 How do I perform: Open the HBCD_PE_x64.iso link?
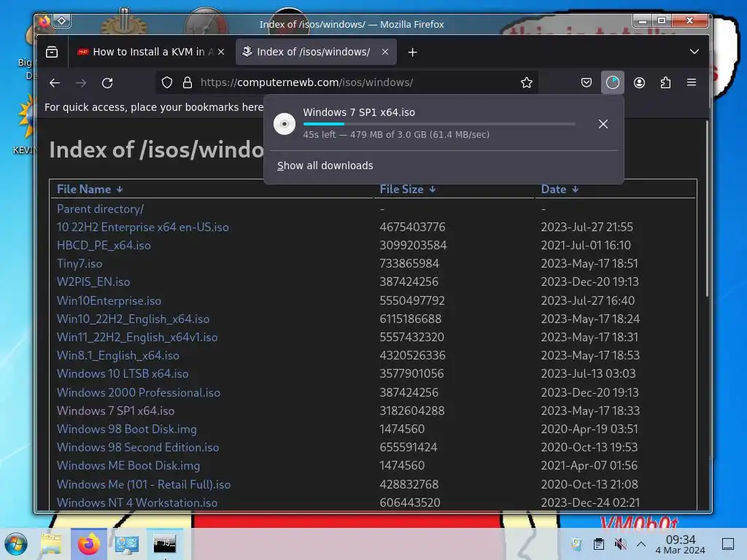pyautogui.click(x=104, y=245)
